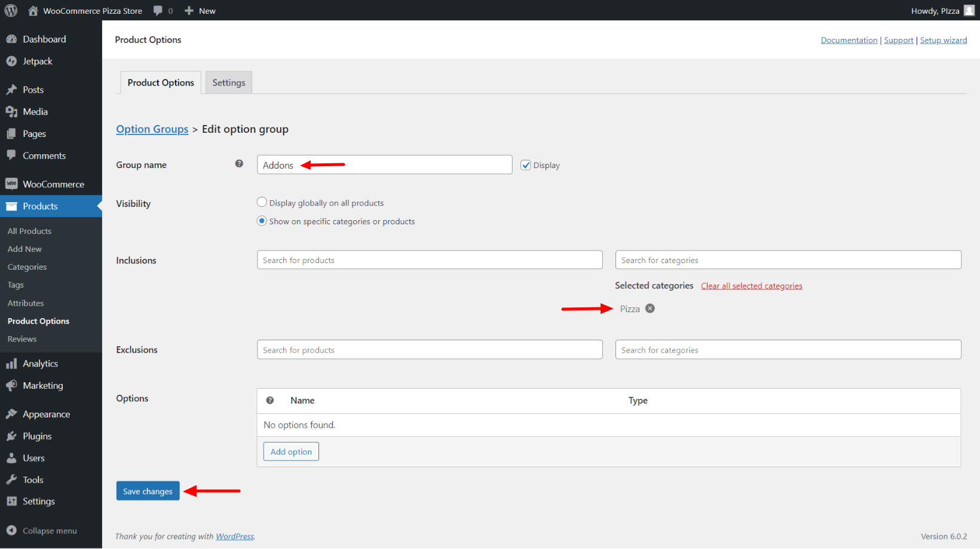Click Clear all selected categories link
980x549 pixels.
coord(751,286)
